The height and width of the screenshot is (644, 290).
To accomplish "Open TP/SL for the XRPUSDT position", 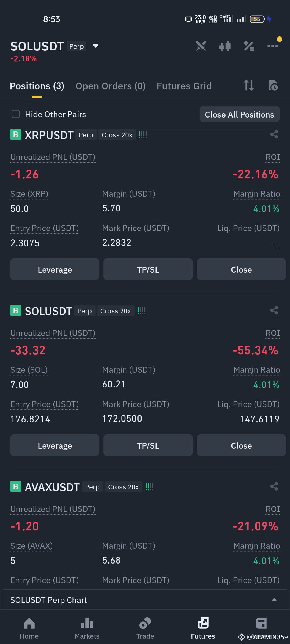I will point(148,270).
